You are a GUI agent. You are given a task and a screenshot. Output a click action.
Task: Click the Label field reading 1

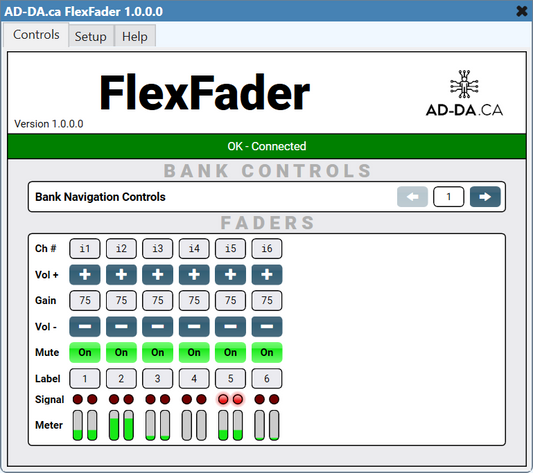click(85, 378)
